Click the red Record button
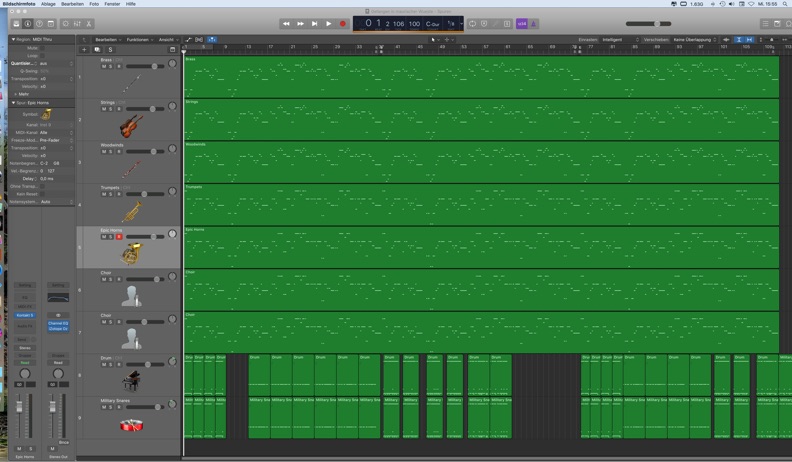 [x=342, y=24]
